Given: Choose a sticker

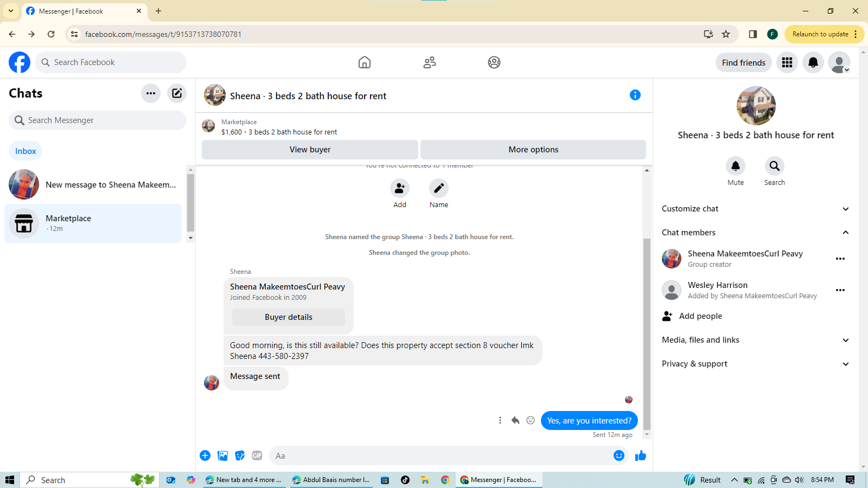Looking at the screenshot, I should (x=240, y=455).
